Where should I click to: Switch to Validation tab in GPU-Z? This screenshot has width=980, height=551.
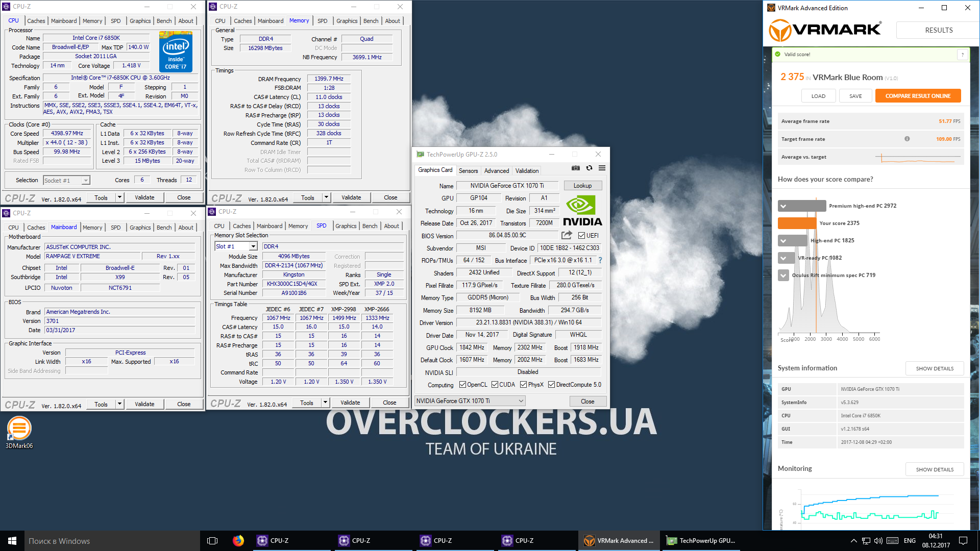tap(527, 171)
